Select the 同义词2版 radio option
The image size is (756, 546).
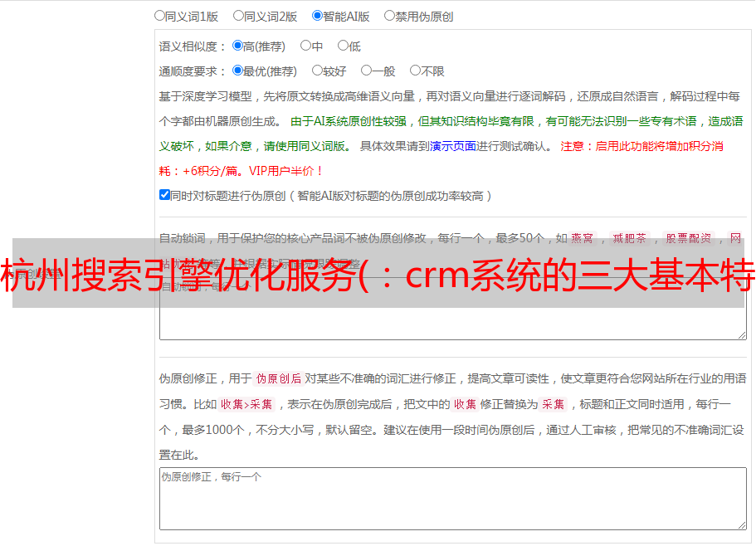point(238,16)
